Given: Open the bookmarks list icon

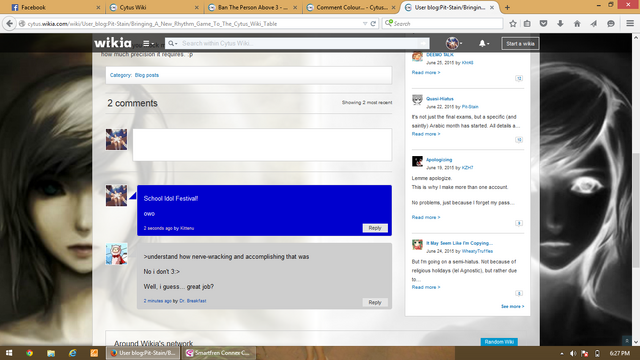Looking at the screenshot, I should click(x=527, y=24).
